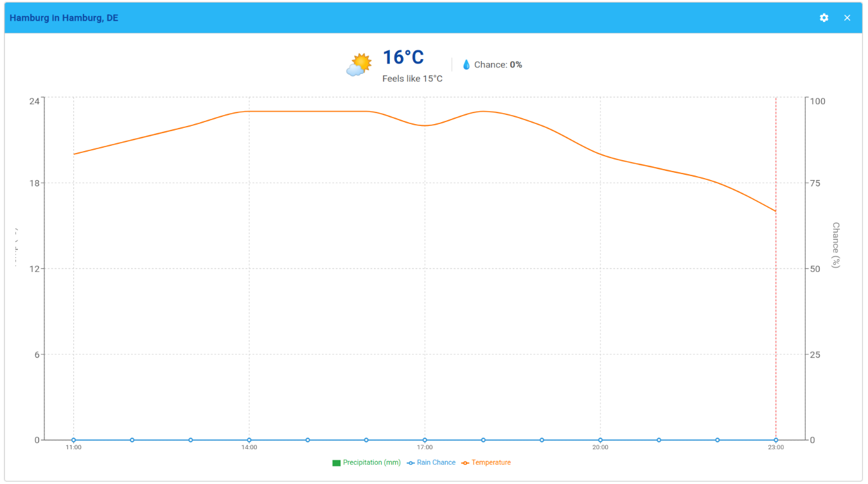Toggle Precipitation (mm) series label in legend
Screen dimensions: 868x484
(x=371, y=463)
